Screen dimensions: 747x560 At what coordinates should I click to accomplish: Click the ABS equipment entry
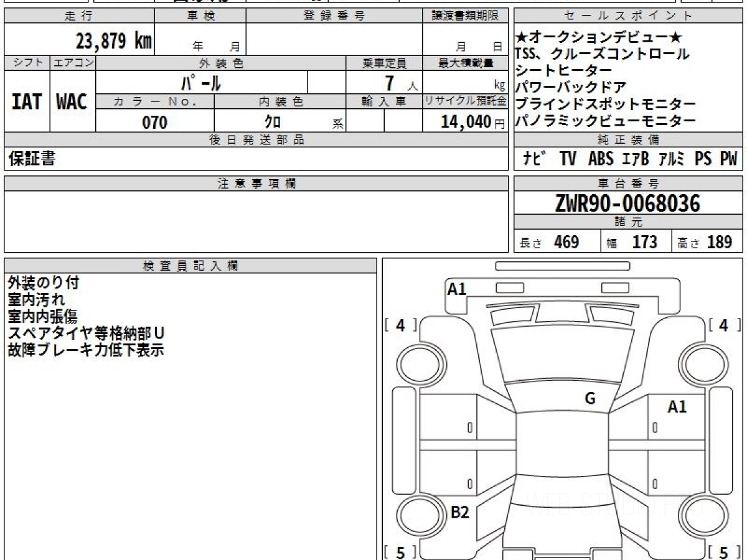tap(601, 159)
